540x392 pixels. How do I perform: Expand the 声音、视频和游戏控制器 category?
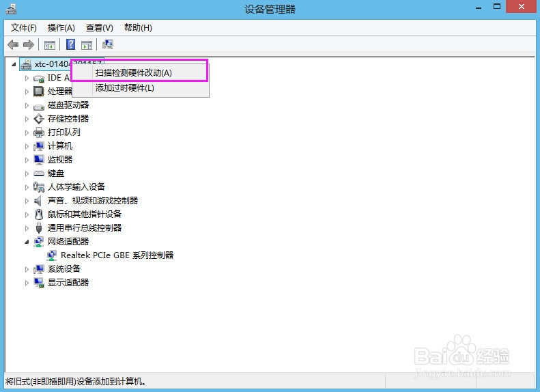click(x=27, y=201)
